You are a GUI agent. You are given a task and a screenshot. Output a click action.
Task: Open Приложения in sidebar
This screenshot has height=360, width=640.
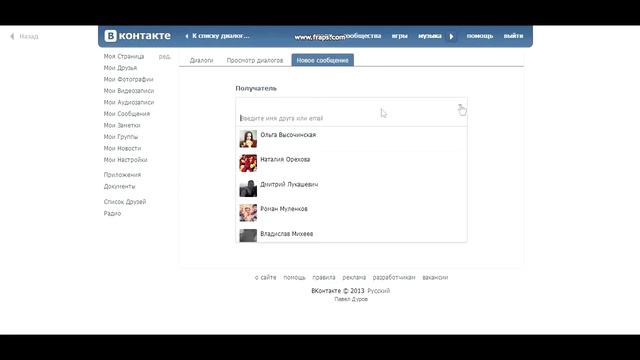click(122, 175)
